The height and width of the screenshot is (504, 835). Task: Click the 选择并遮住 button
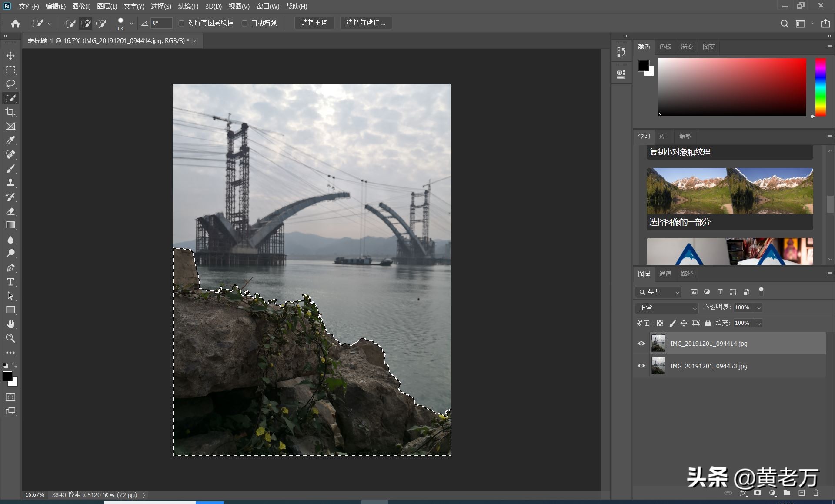click(x=365, y=23)
